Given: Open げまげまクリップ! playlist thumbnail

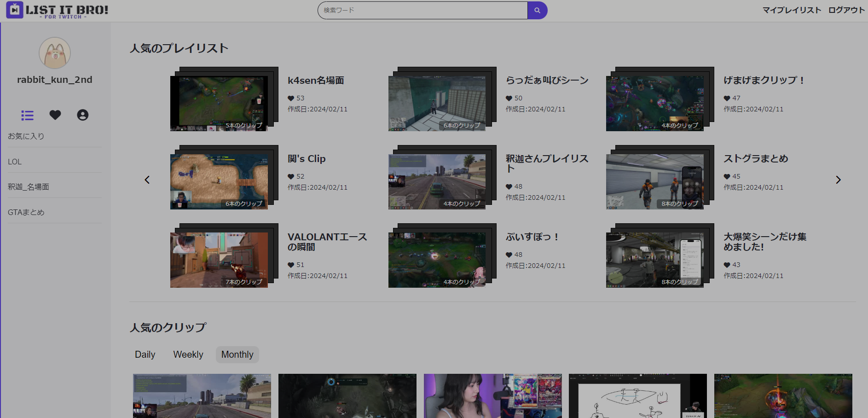Looking at the screenshot, I should click(x=655, y=104).
